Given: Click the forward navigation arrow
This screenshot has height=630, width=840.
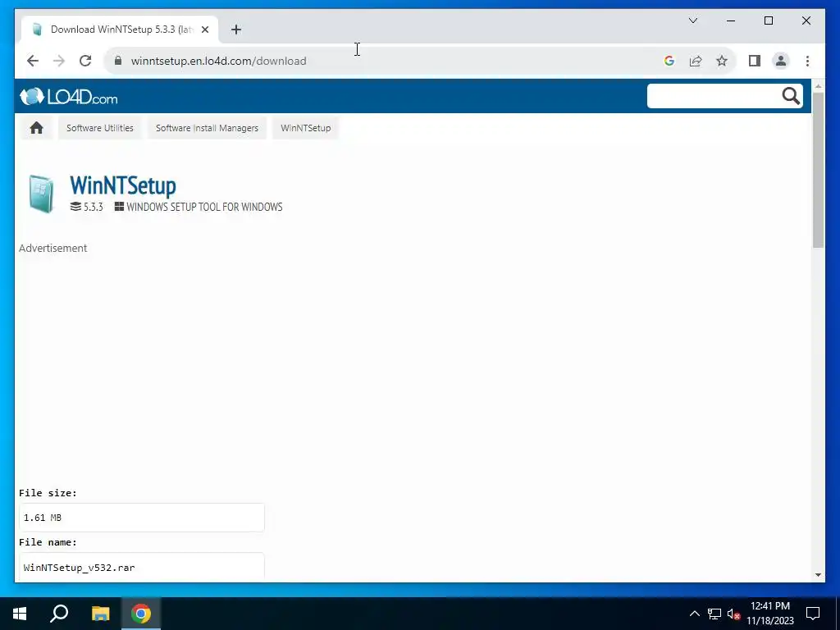Looking at the screenshot, I should (x=59, y=61).
